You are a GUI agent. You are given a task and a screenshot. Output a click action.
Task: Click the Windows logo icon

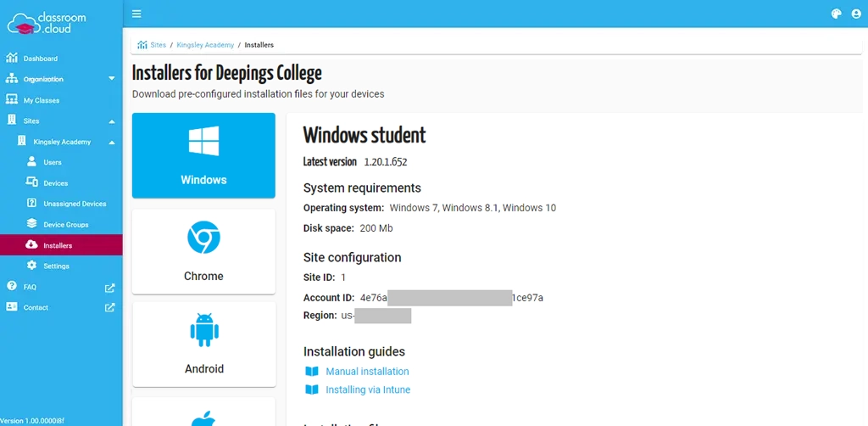tap(203, 141)
